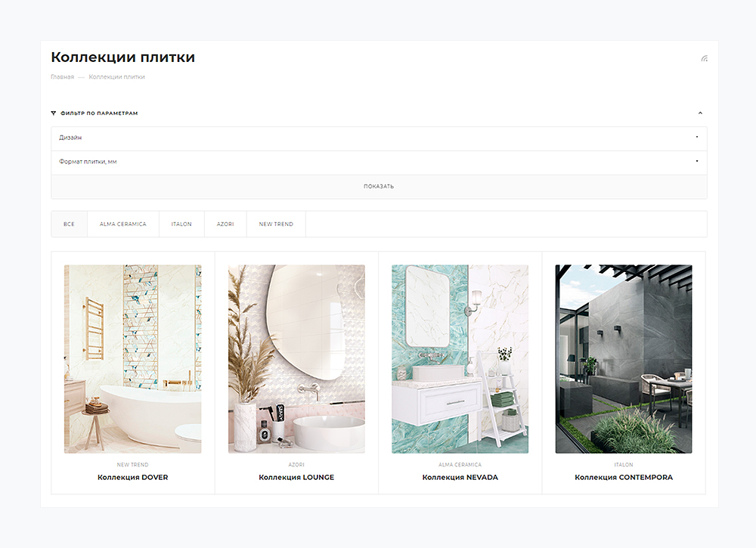Go to Главная in the breadcrumb
The width and height of the screenshot is (756, 548).
[62, 77]
